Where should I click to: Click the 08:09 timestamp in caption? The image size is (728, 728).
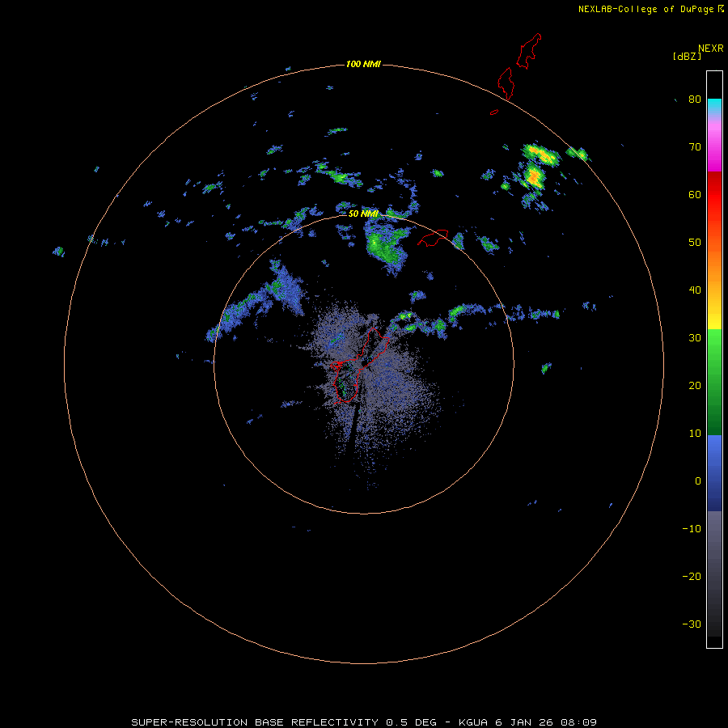click(578, 722)
